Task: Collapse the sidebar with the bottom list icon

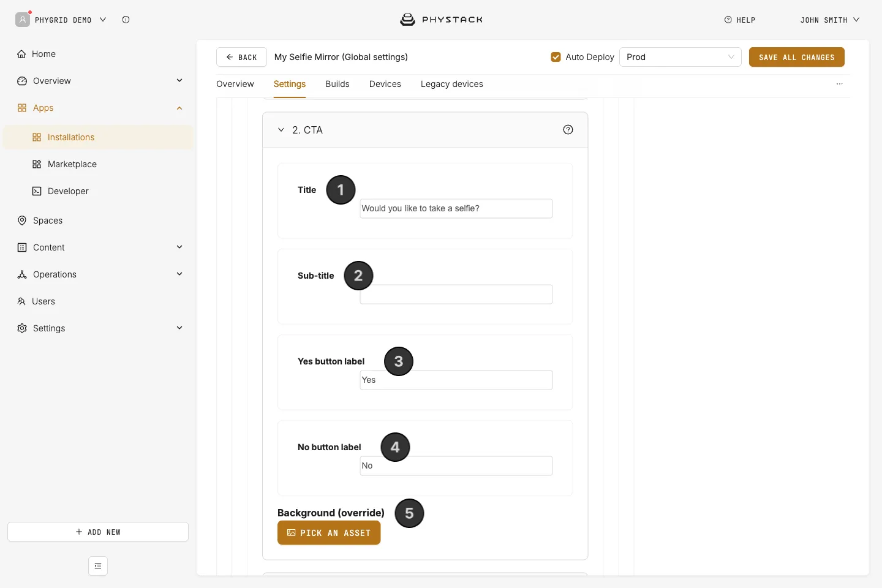Action: (98, 566)
